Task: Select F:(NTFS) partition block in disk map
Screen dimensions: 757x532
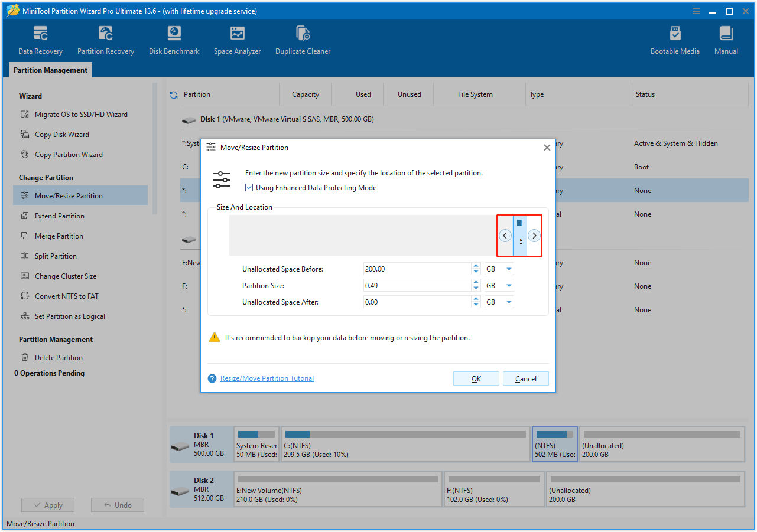Action: click(x=494, y=489)
